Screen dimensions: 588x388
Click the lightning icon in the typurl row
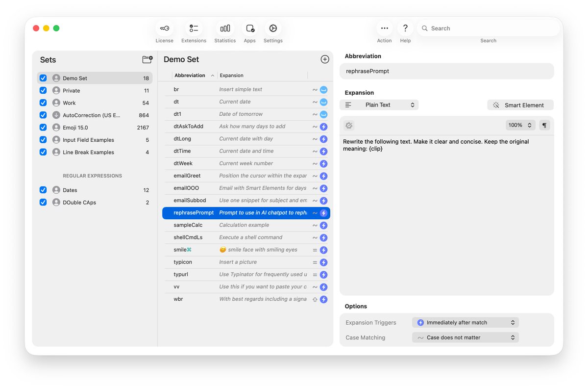pyautogui.click(x=323, y=275)
